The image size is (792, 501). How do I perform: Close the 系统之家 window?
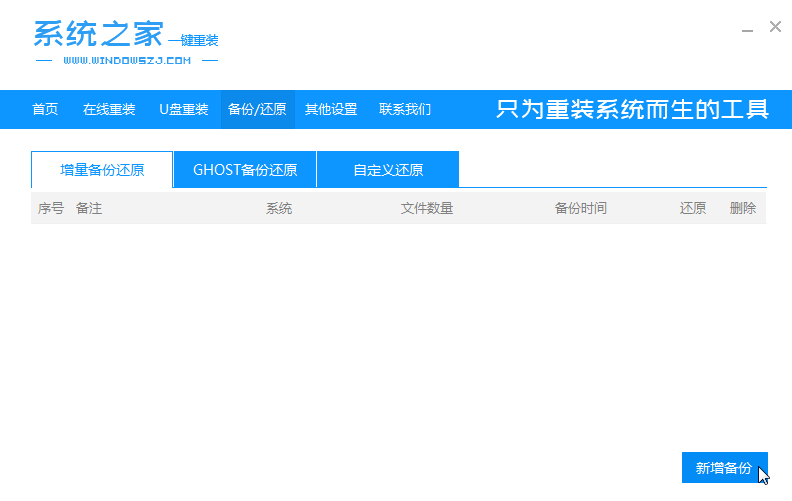click(x=775, y=27)
